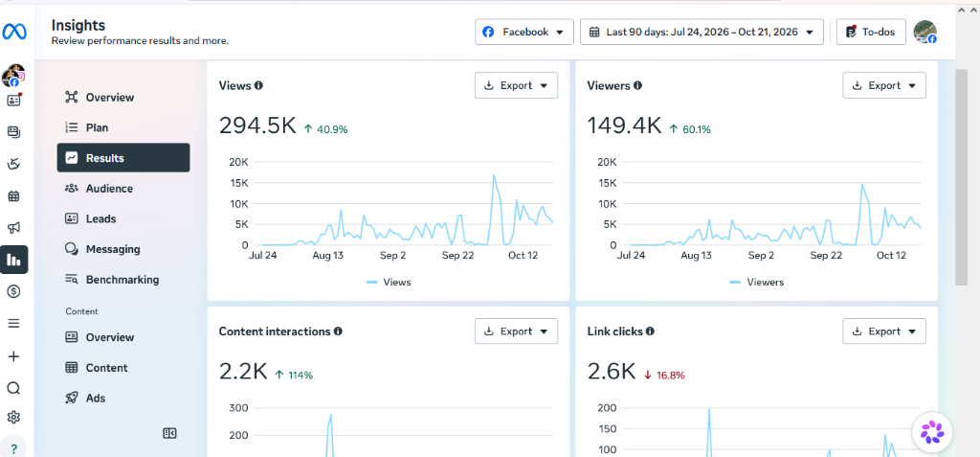Open the Link clicks Export dropdown

click(884, 331)
